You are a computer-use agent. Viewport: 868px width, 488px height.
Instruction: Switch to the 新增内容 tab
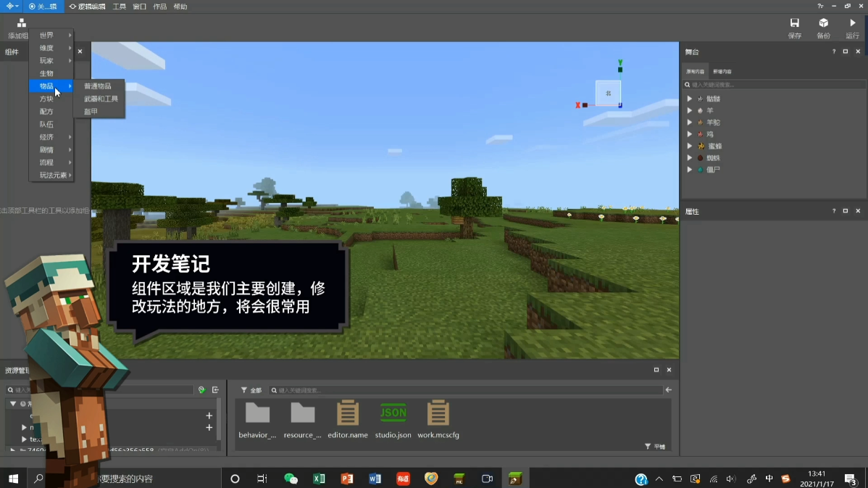pos(722,72)
